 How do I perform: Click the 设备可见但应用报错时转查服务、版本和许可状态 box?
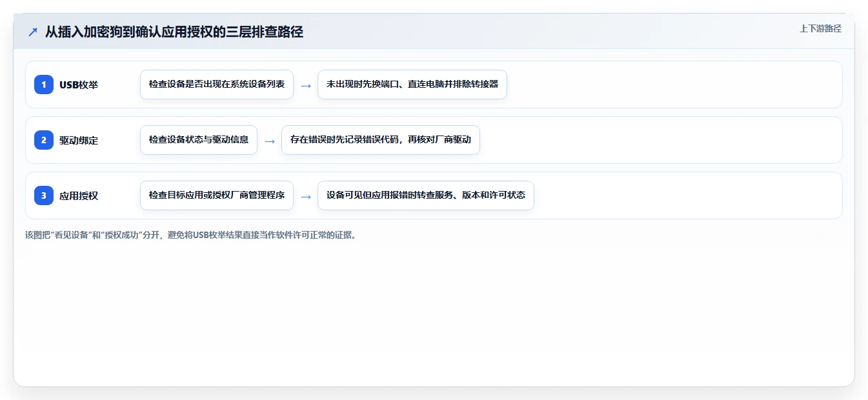[426, 195]
